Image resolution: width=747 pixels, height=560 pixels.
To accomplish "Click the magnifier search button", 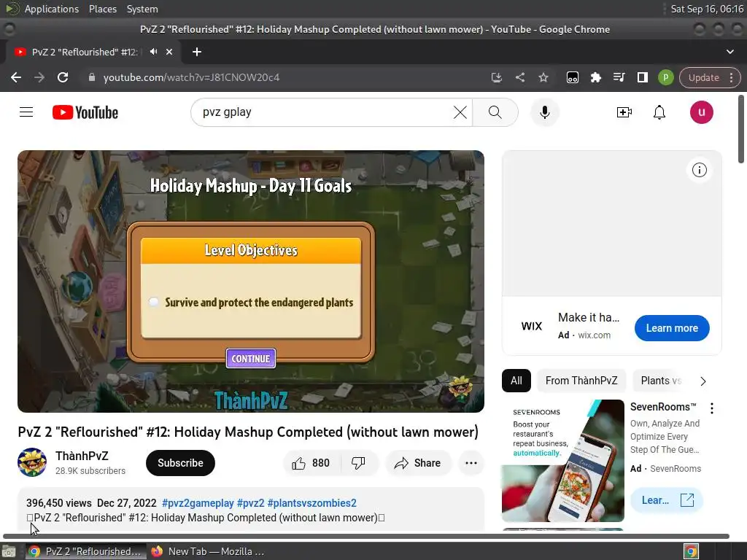I will click(495, 112).
